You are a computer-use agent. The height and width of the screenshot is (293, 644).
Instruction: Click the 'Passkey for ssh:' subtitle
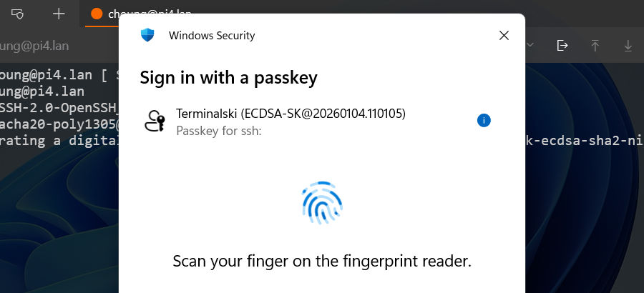point(219,130)
